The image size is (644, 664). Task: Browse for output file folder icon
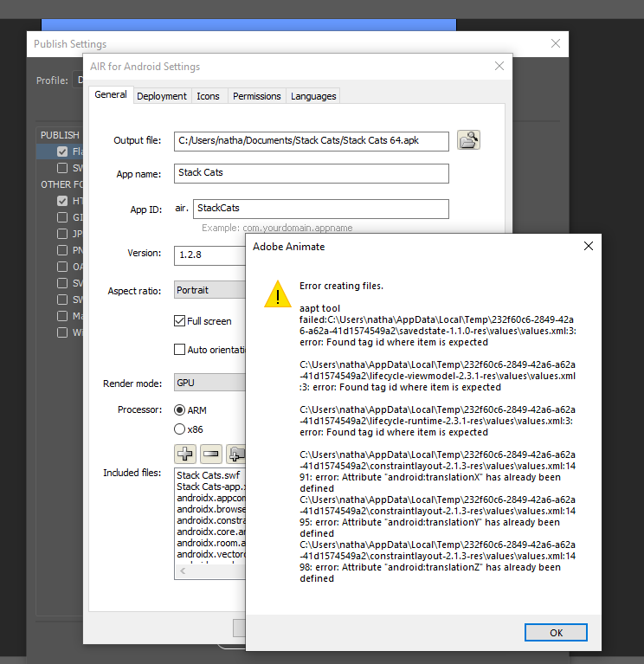coord(468,140)
